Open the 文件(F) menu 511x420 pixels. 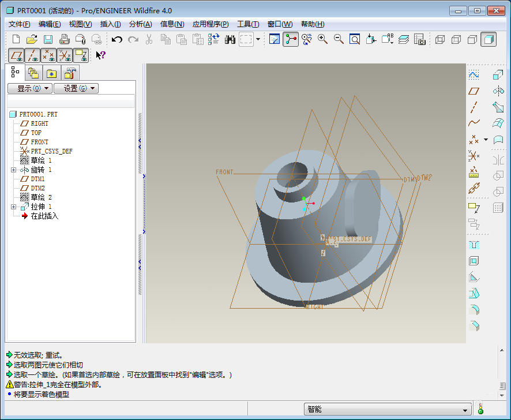tap(19, 24)
